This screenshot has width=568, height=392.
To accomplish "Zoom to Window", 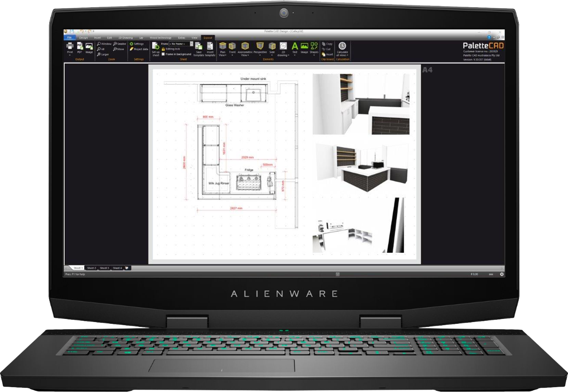I will tap(104, 44).
